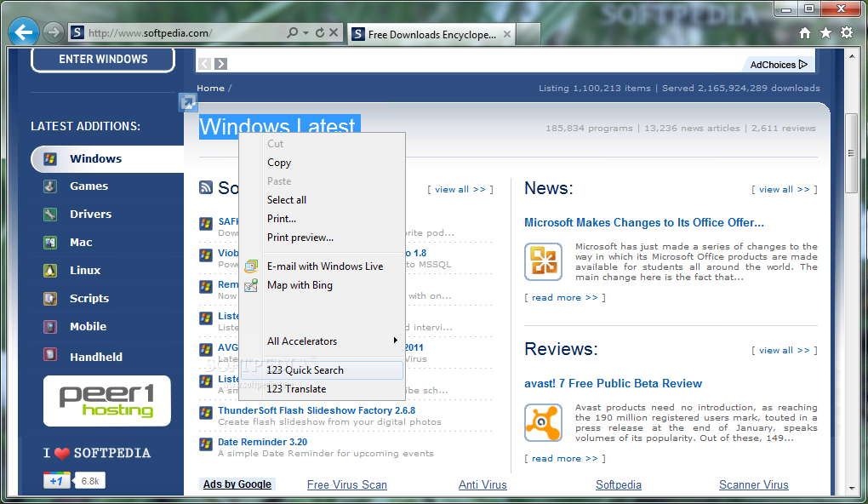Click previous ad arrow in banner
This screenshot has width=868, height=504.
coord(205,64)
